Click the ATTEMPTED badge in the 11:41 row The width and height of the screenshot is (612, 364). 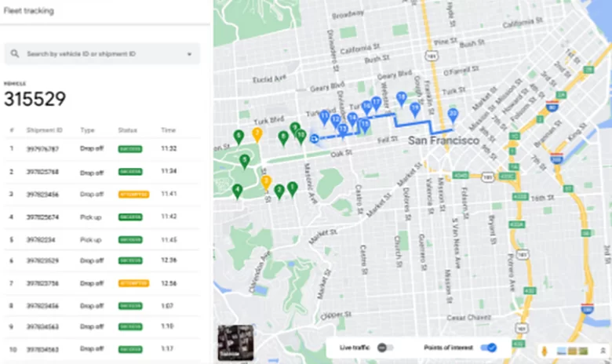(x=133, y=194)
